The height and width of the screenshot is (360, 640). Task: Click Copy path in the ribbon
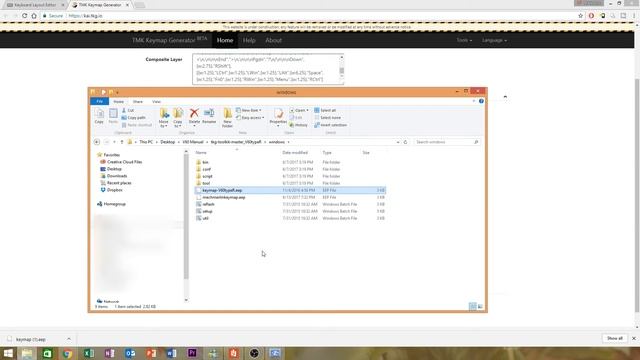[x=133, y=118]
